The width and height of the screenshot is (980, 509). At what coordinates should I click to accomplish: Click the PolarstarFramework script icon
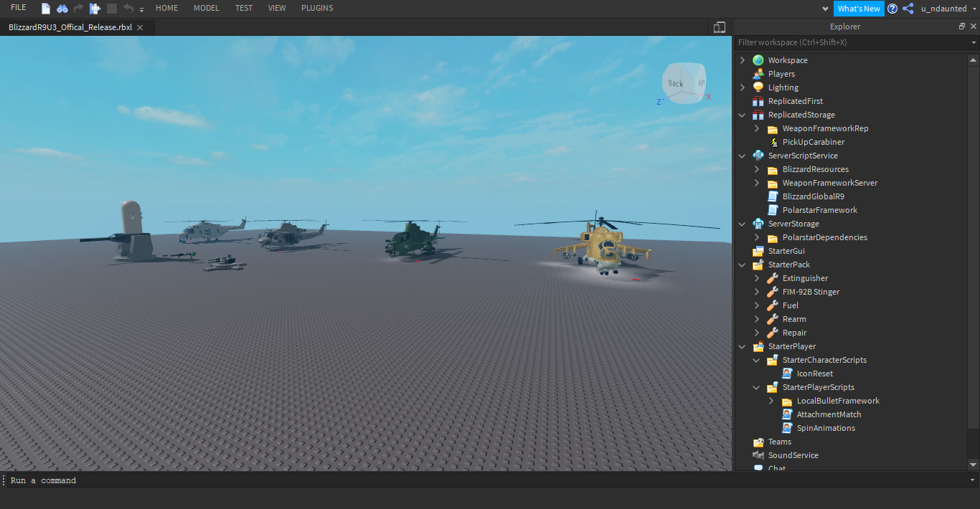point(773,210)
